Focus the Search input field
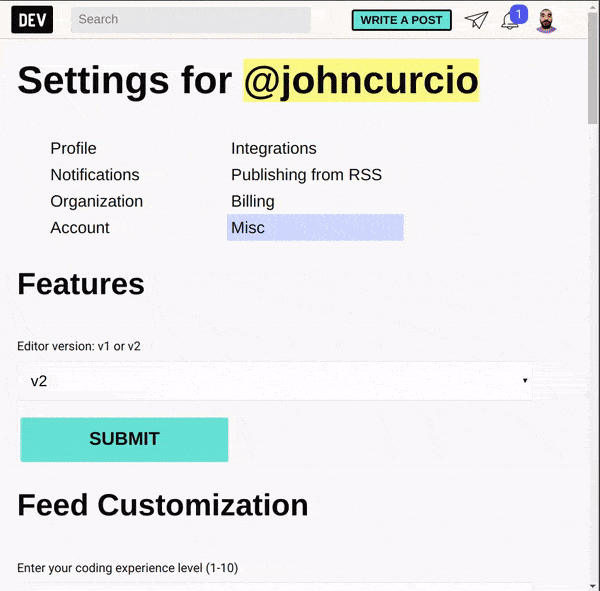Screen dimensions: 600x591 pyautogui.click(x=191, y=20)
